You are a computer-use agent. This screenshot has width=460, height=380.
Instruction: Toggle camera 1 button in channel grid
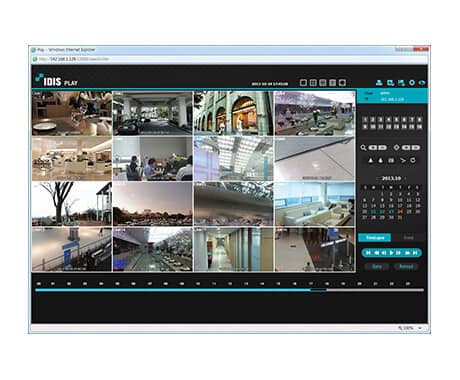[x=365, y=120]
